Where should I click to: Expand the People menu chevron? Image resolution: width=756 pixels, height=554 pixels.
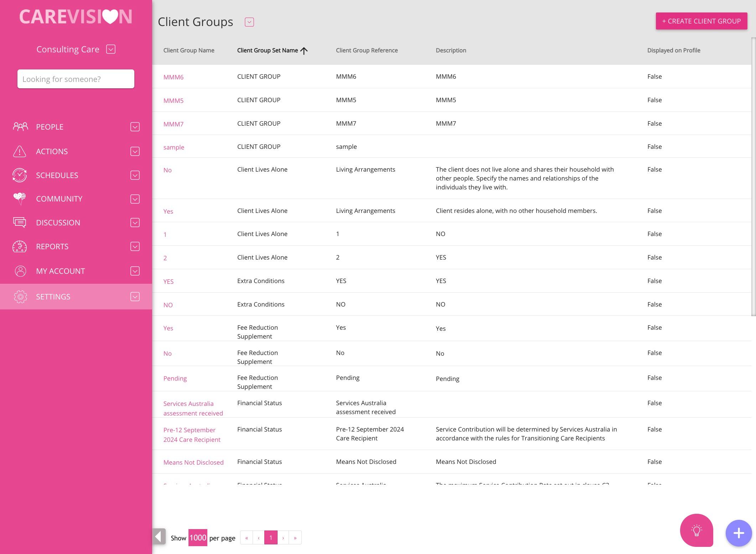click(135, 127)
